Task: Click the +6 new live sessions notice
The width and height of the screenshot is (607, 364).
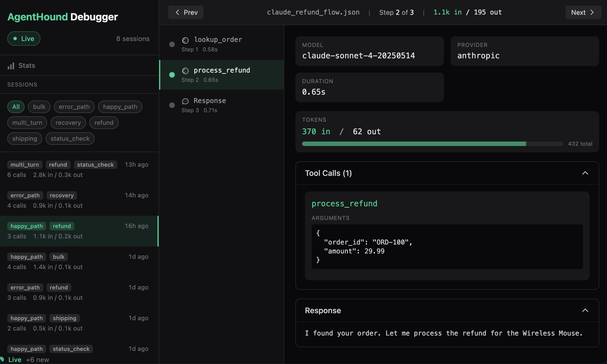Action: [37, 360]
